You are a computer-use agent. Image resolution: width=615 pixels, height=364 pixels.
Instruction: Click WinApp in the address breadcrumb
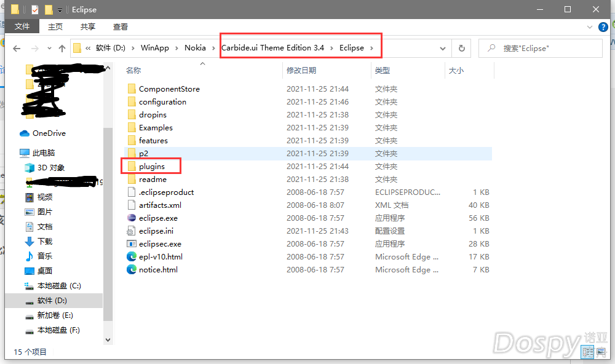155,48
